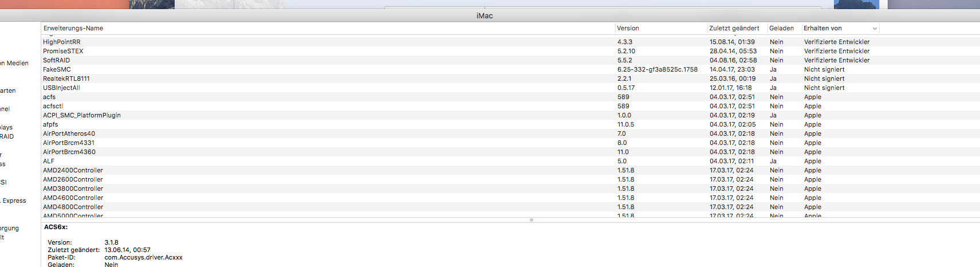The height and width of the screenshot is (267, 980).
Task: Select the AirPortBrcm4360 row
Action: point(510,152)
